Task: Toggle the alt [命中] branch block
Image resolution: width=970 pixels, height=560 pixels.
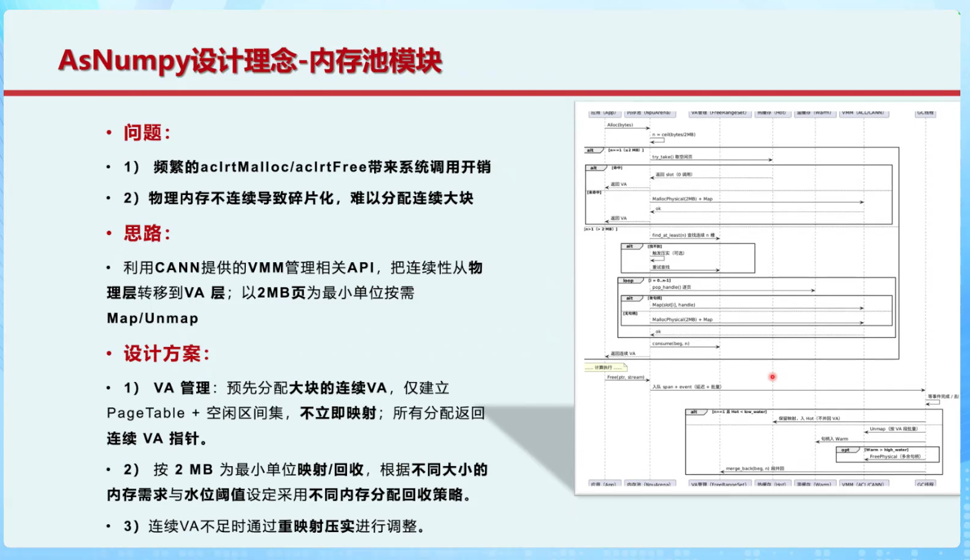Action: click(595, 168)
